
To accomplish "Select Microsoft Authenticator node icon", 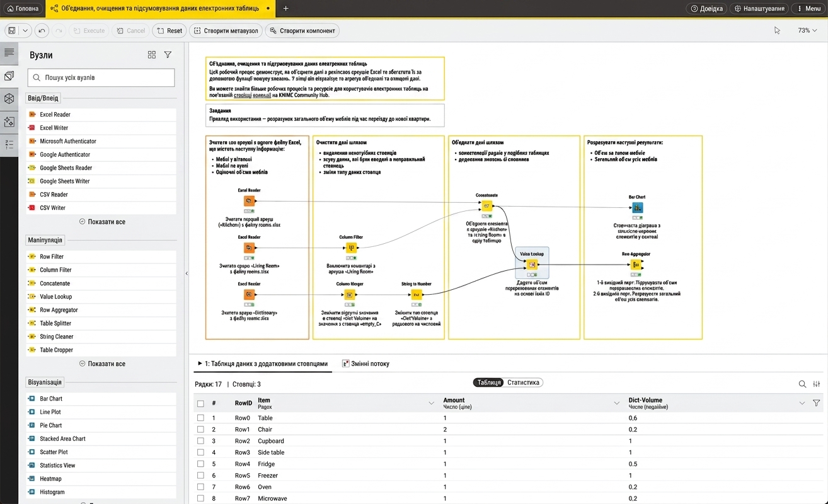I will pyautogui.click(x=33, y=141).
